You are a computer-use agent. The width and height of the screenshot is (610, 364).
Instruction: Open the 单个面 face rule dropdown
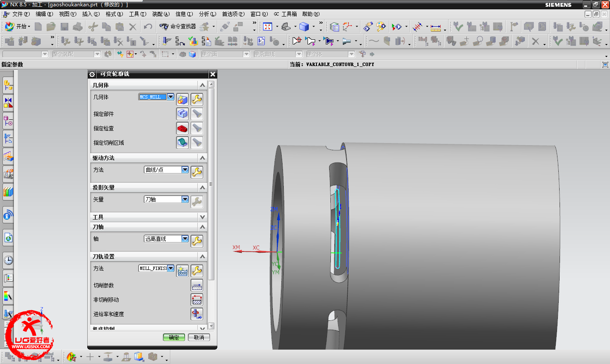click(x=247, y=54)
